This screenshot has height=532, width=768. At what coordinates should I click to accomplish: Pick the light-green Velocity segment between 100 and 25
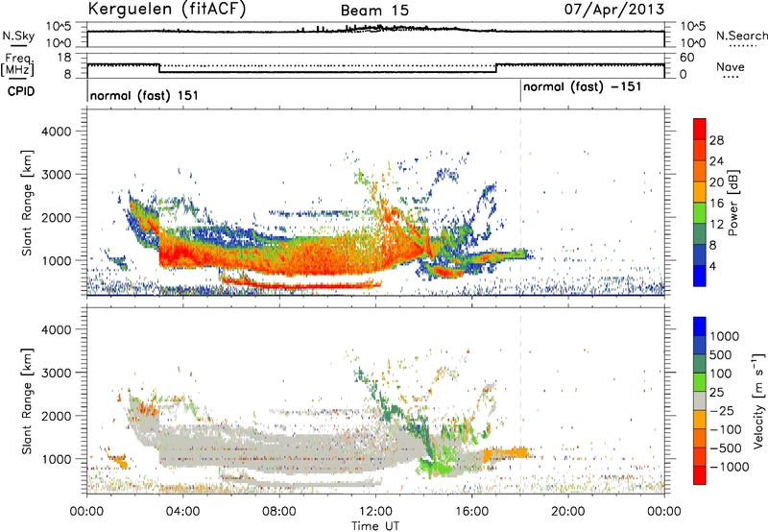click(700, 382)
